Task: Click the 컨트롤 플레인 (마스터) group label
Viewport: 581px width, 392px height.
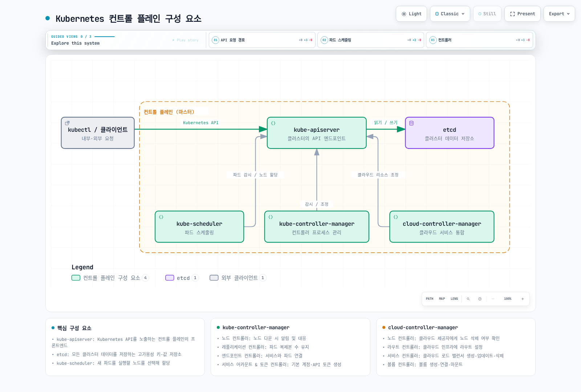Action: tap(169, 112)
